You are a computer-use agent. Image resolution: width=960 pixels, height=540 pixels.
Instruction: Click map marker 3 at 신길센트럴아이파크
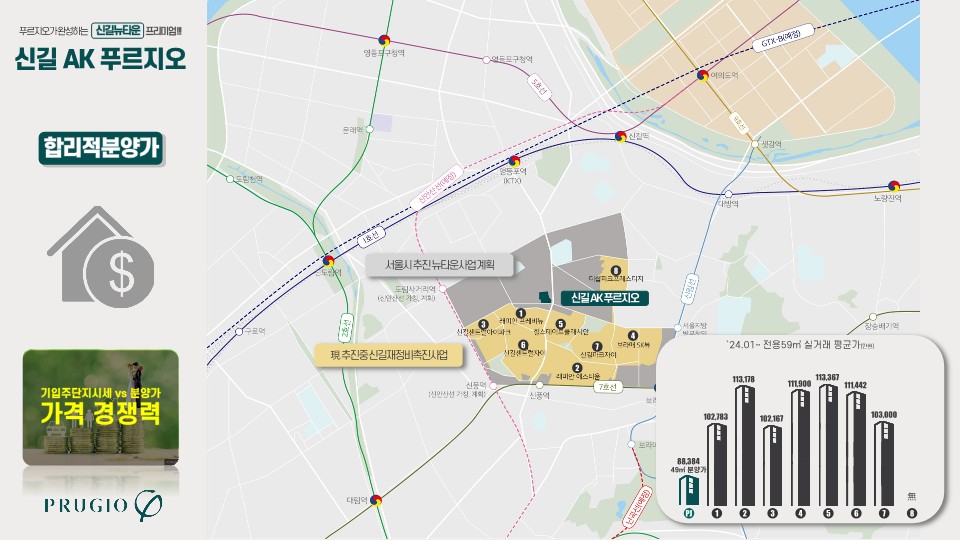(x=483, y=324)
